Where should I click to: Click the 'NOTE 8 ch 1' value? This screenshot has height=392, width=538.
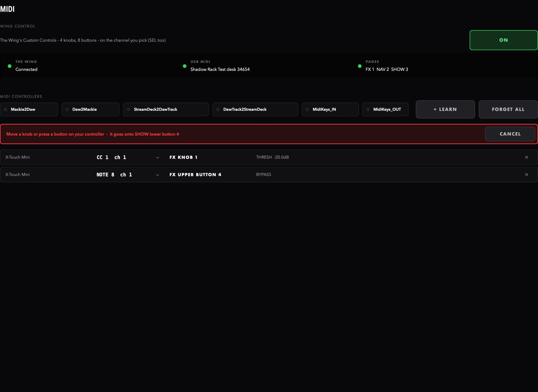114,175
